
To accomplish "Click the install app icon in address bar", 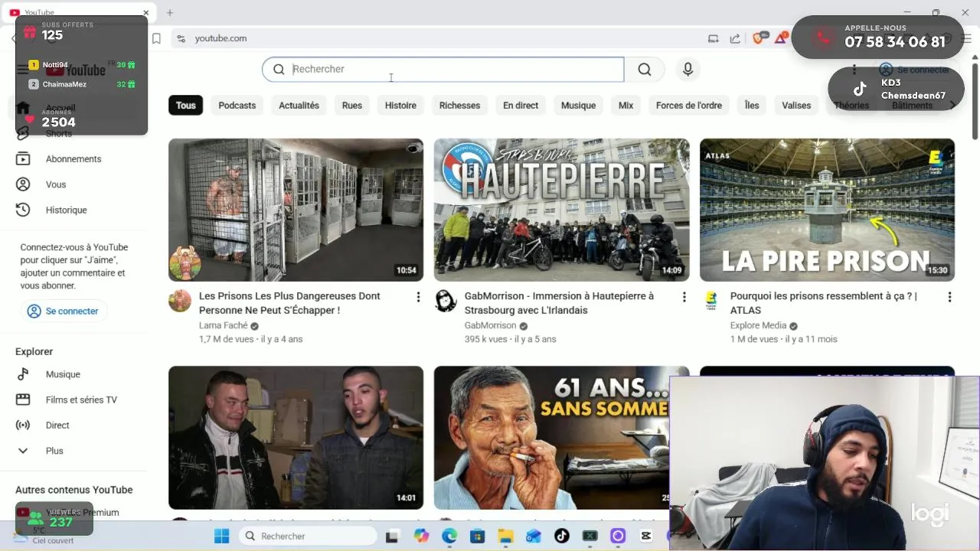I will [714, 38].
